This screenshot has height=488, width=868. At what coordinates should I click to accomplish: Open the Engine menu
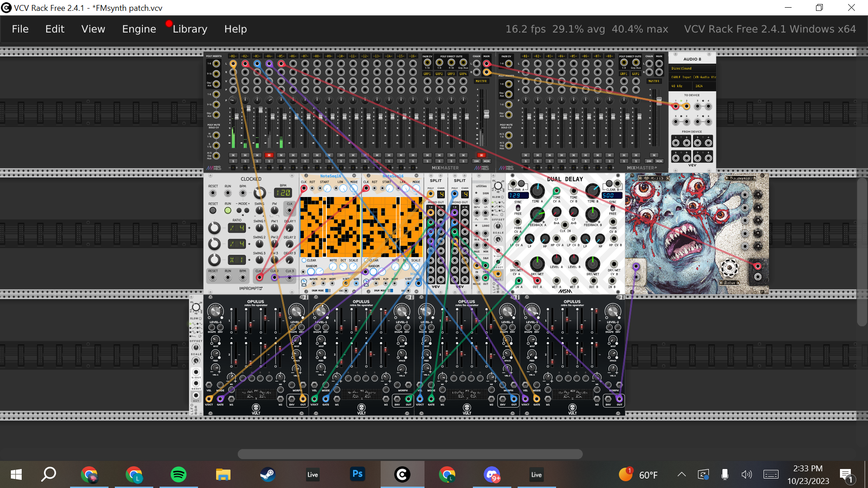pyautogui.click(x=139, y=29)
